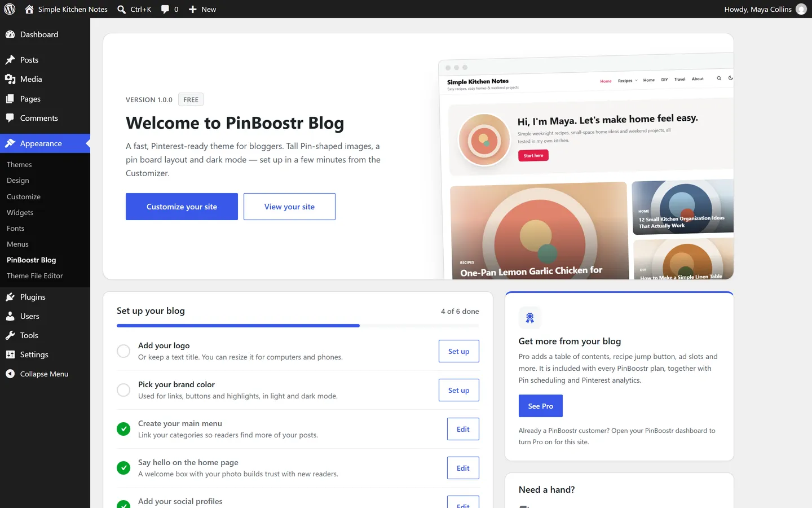Image resolution: width=812 pixels, height=508 pixels.
Task: Click green checkmark for Create your main menu
Action: pyautogui.click(x=123, y=429)
